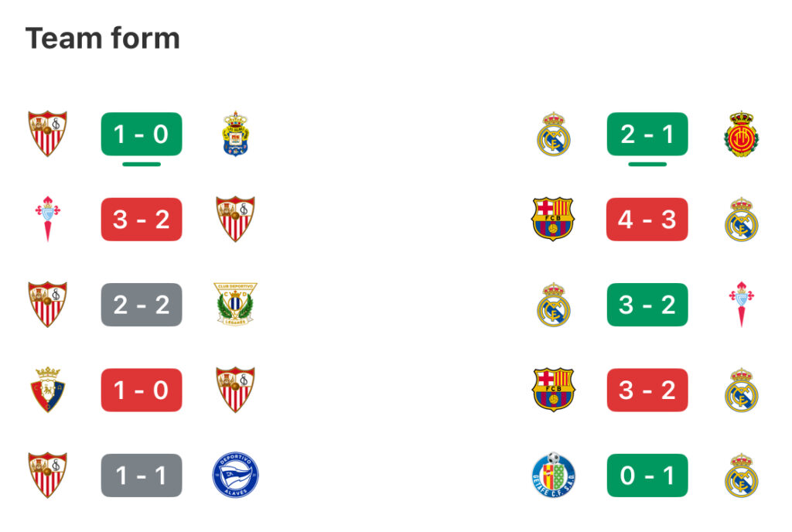This screenshot has width=792, height=532.
Task: Open the green 0 - 1 Getafe result
Action: click(x=647, y=475)
